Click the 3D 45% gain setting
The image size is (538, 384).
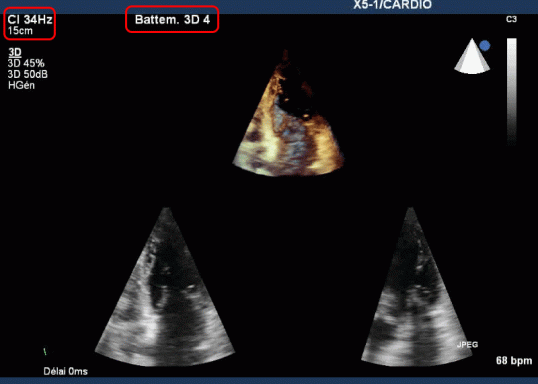coord(26,63)
